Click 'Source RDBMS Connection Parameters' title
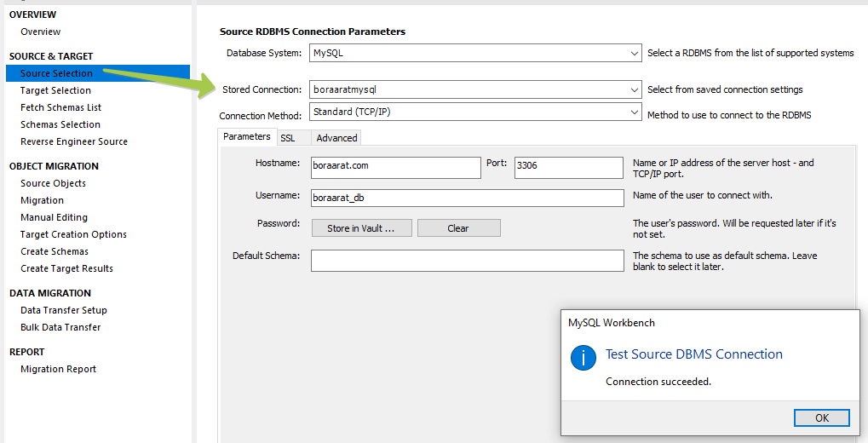Image resolution: width=868 pixels, height=443 pixels. 313,32
